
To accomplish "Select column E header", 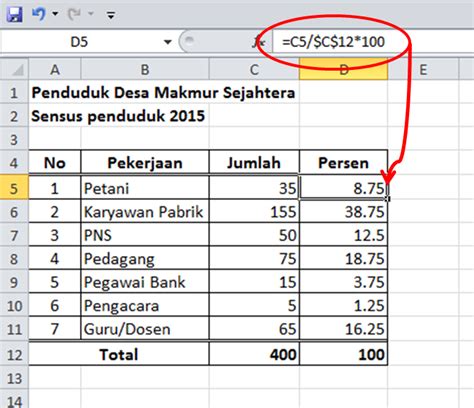I will pos(423,70).
